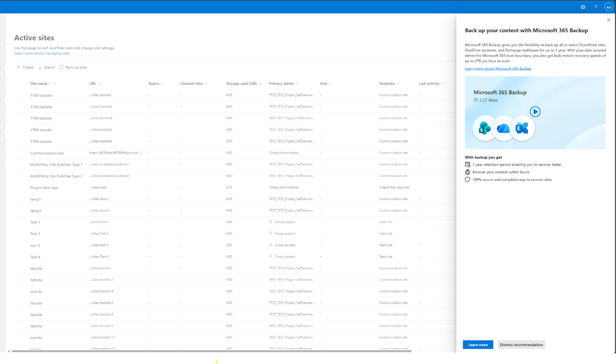Click the shield icon beside 100% secure
616x364 pixels.
tap(468, 180)
